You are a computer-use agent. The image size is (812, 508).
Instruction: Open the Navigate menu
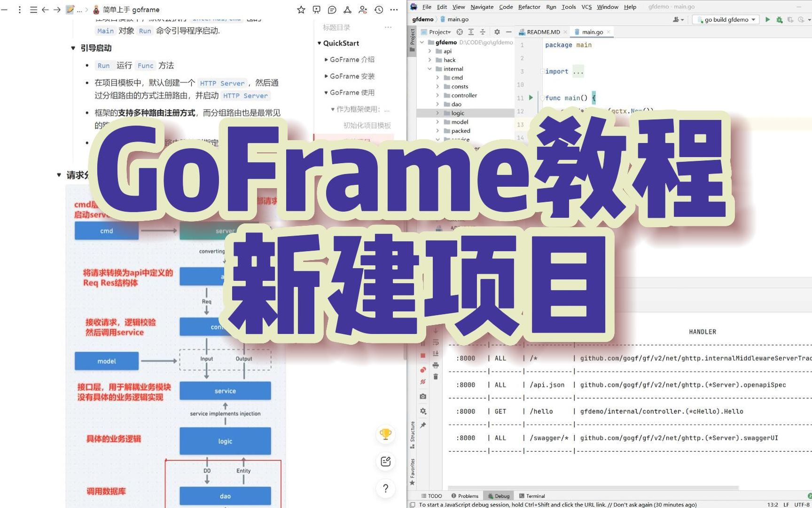coord(482,7)
